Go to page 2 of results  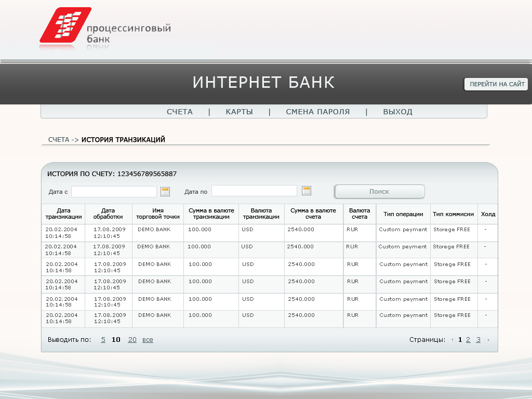click(468, 340)
